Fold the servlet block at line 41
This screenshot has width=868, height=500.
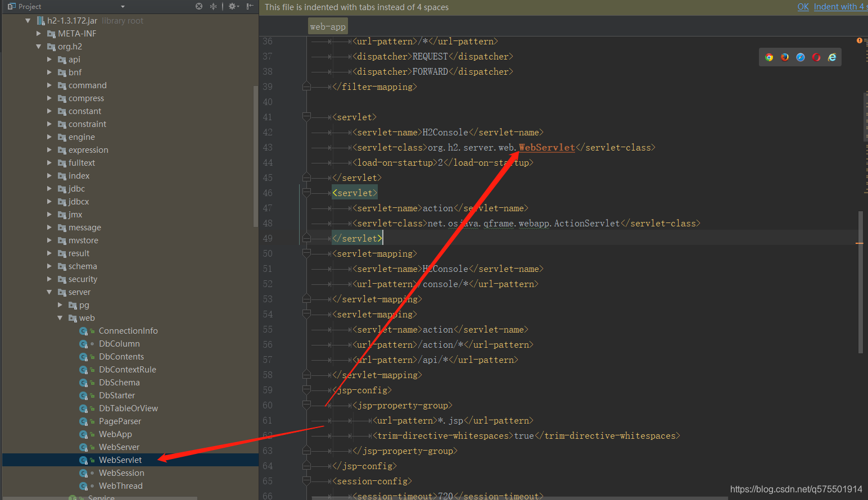pos(306,117)
